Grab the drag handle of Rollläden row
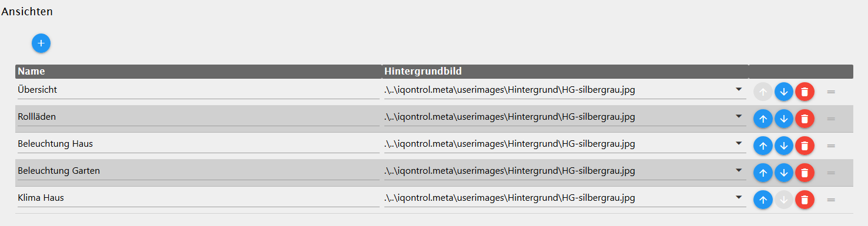The image size is (868, 226). (x=831, y=119)
